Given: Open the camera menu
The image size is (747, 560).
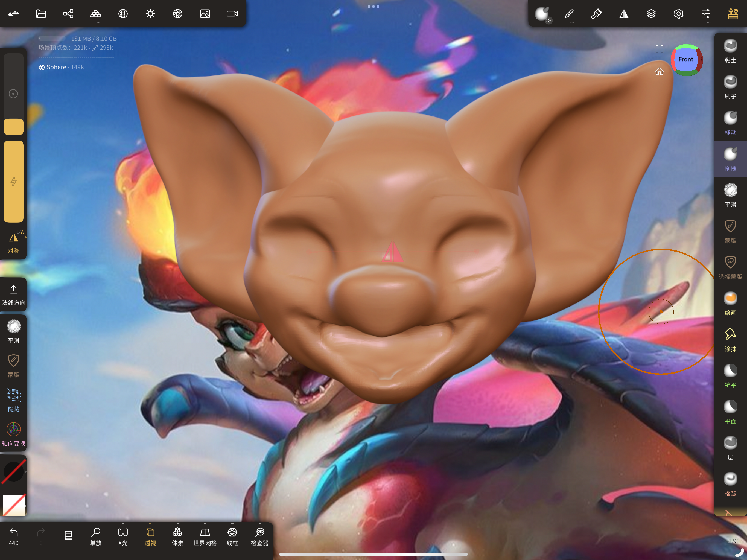Looking at the screenshot, I should 232,13.
